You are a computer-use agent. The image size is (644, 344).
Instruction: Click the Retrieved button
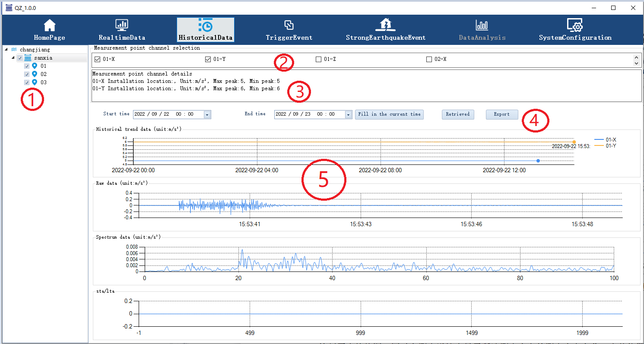point(458,114)
